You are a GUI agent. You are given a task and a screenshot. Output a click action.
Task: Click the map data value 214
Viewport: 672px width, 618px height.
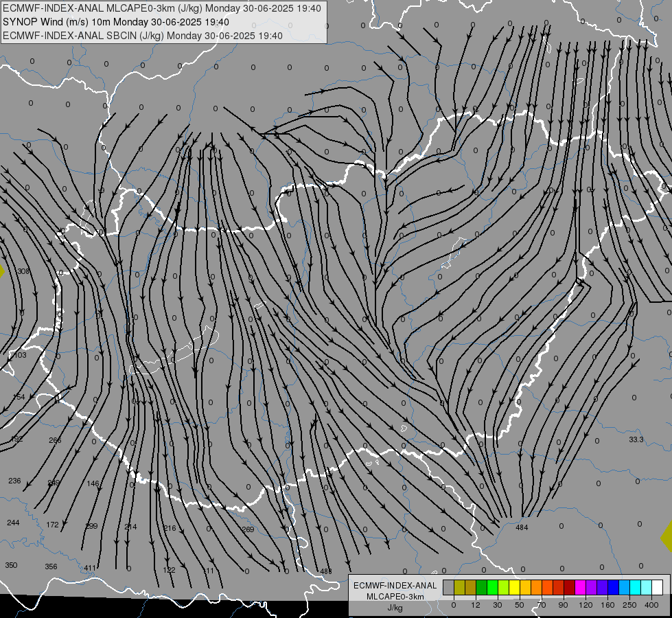tap(130, 527)
